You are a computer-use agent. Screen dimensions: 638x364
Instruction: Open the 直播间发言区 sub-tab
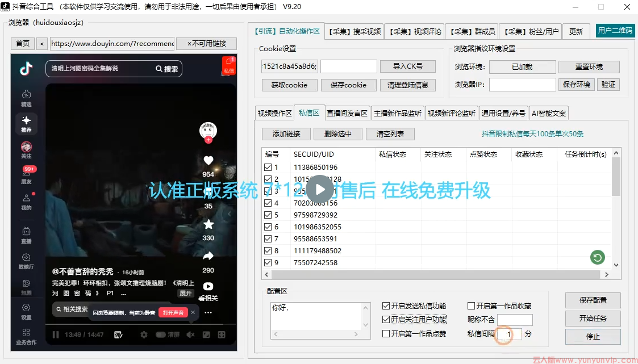click(347, 114)
